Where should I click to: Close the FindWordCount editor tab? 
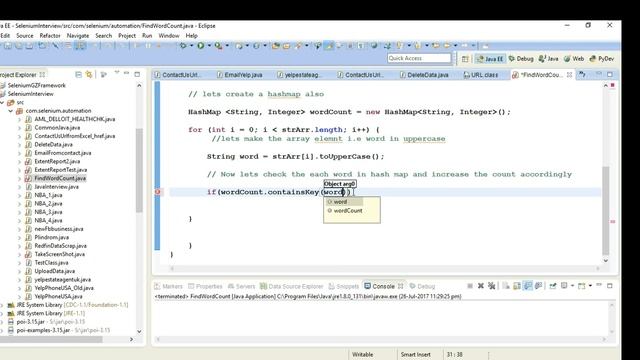[569, 75]
